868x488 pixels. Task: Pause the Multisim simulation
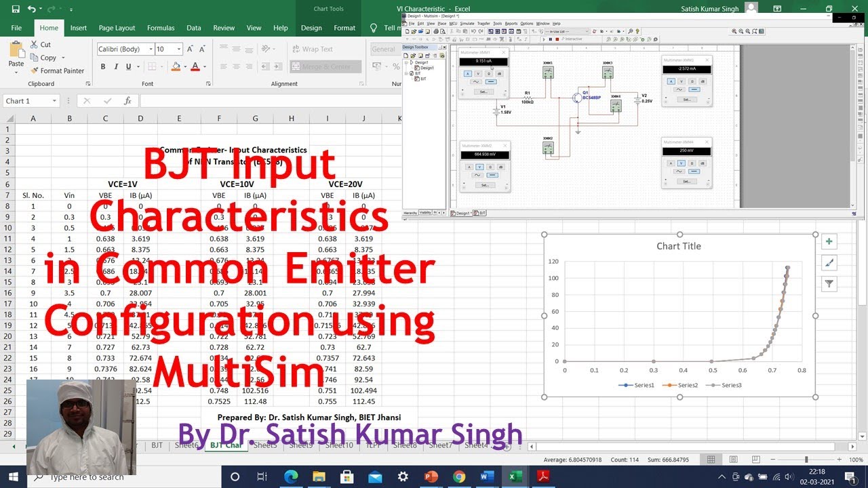pyautogui.click(x=551, y=39)
